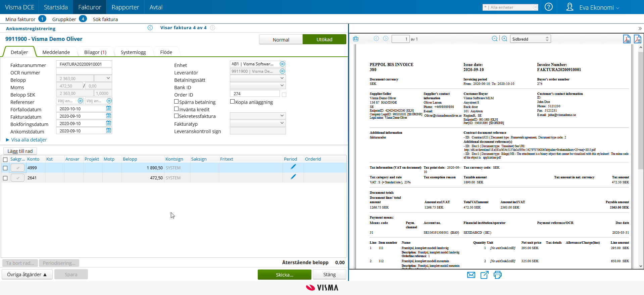Edit period for account 4999 row
The height and width of the screenshot is (295, 644).
tap(293, 167)
